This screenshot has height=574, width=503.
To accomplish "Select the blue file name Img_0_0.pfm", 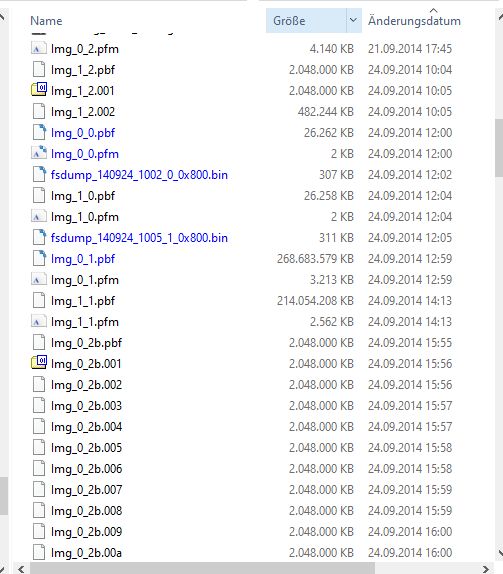I will 85,154.
